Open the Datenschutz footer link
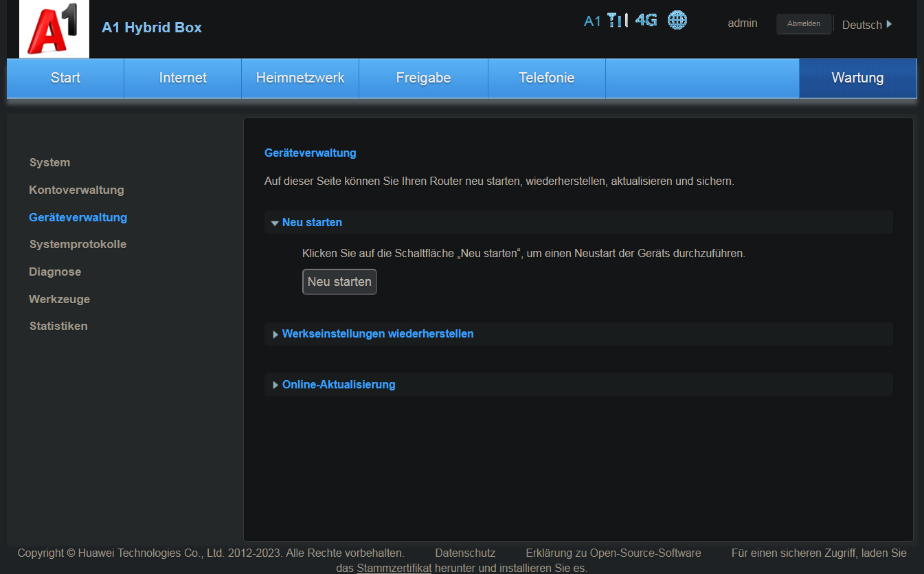Screen dimensions: 924x574 click(465, 553)
